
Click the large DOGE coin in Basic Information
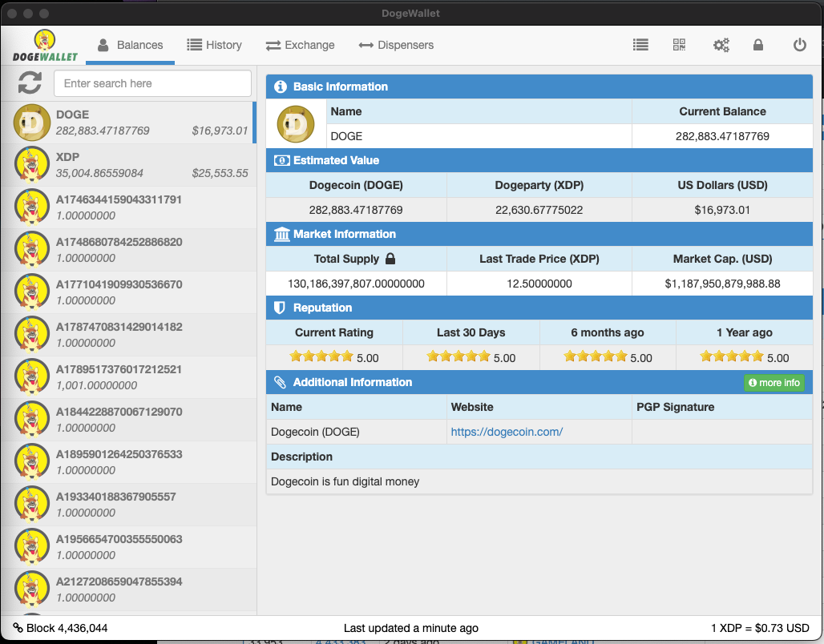pyautogui.click(x=296, y=124)
